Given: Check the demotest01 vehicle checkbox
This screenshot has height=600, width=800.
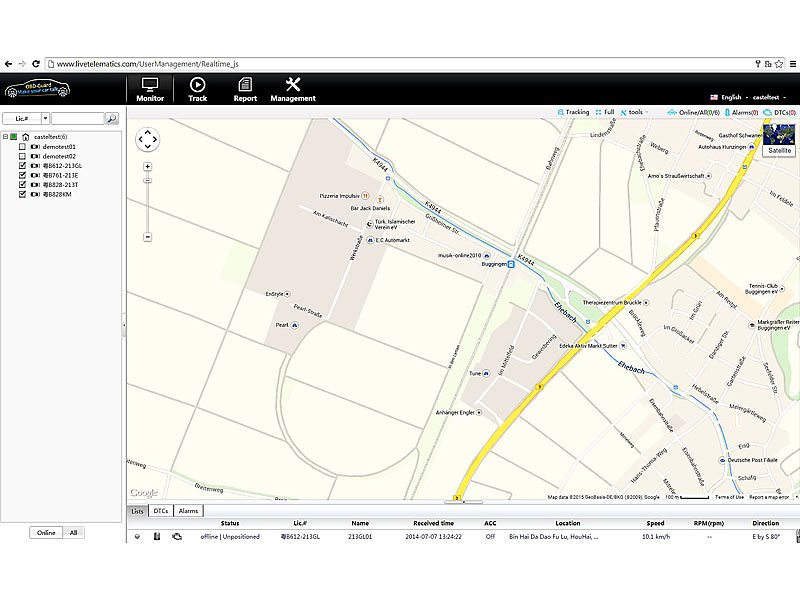Looking at the screenshot, I should (x=22, y=146).
